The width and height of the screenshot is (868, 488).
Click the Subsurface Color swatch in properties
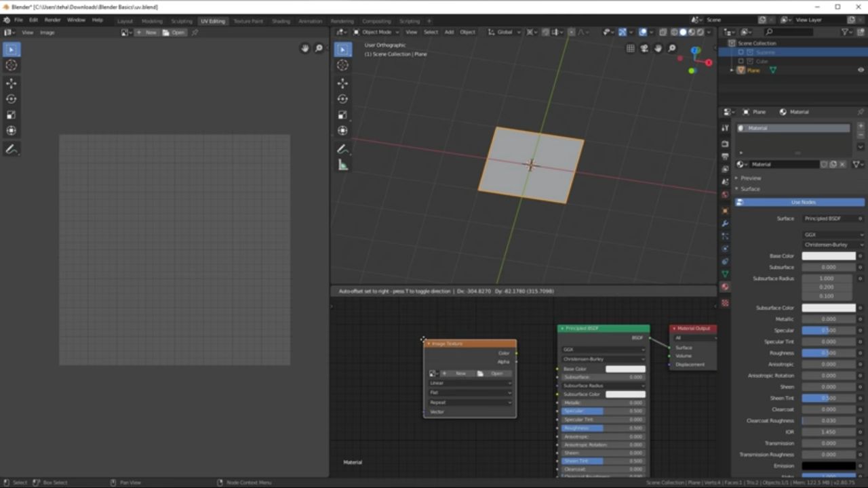tap(829, 308)
